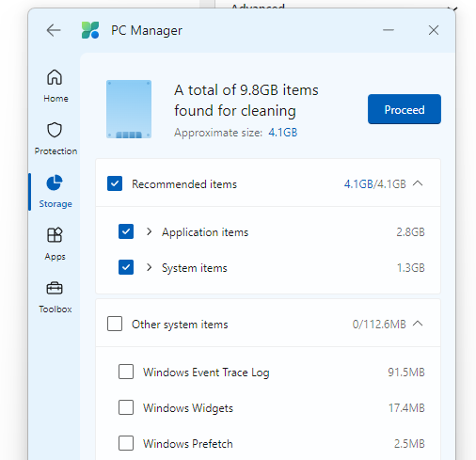Click the Windows Event Trace Log label
The image size is (476, 460).
[206, 373]
